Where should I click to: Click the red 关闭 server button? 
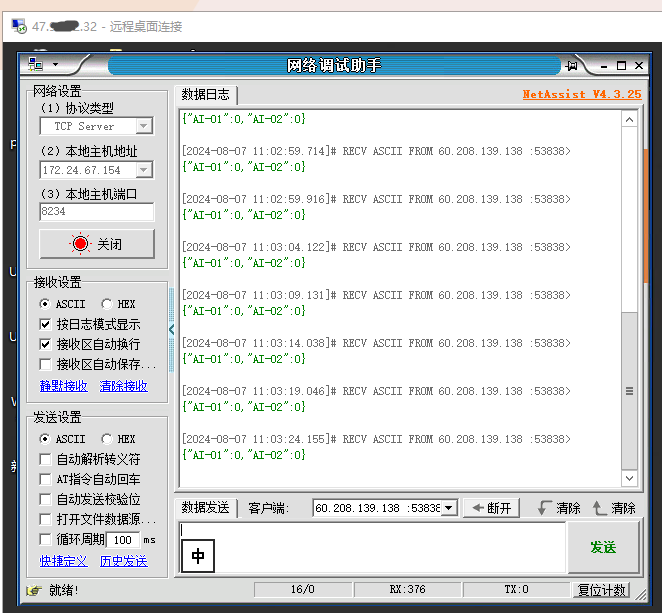tap(96, 244)
